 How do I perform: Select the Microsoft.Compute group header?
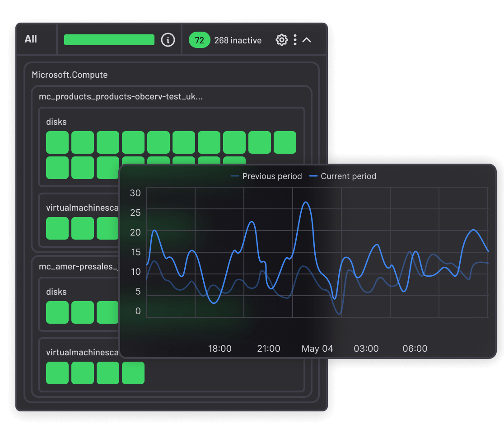pyautogui.click(x=70, y=75)
